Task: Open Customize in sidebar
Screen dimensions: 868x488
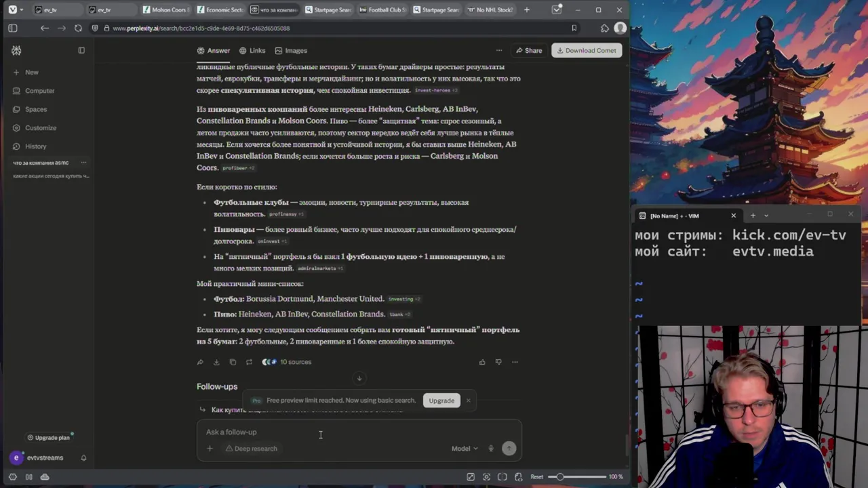Action: pyautogui.click(x=35, y=127)
